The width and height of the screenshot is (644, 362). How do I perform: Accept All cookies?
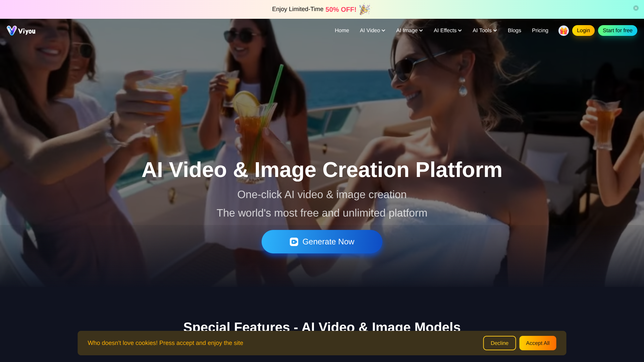[538, 343]
